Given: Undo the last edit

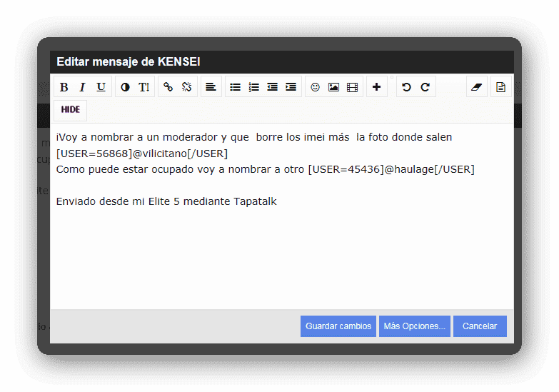Looking at the screenshot, I should pos(406,87).
